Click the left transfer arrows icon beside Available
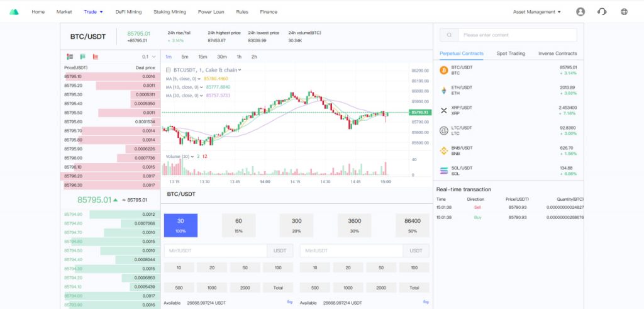Viewport: 644px width, 309px height. tap(290, 302)
